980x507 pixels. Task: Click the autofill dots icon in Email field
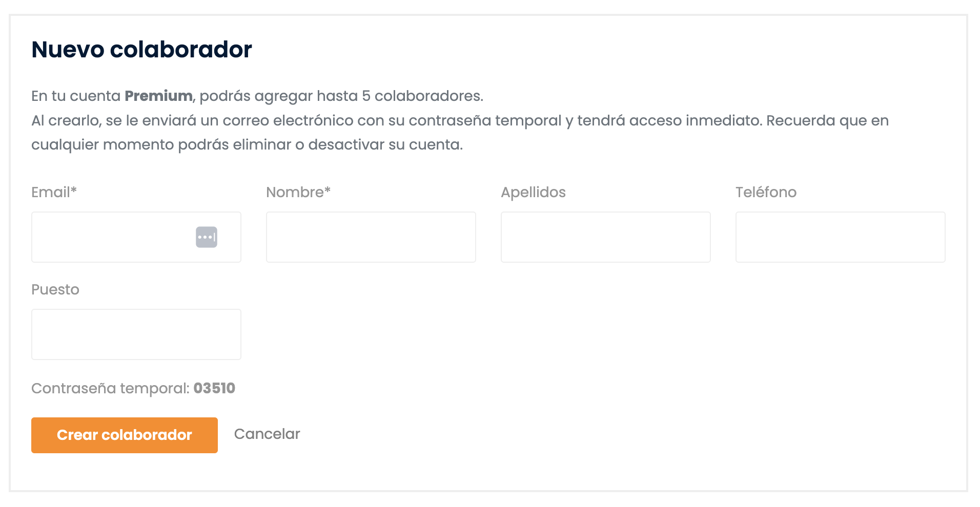pos(207,237)
